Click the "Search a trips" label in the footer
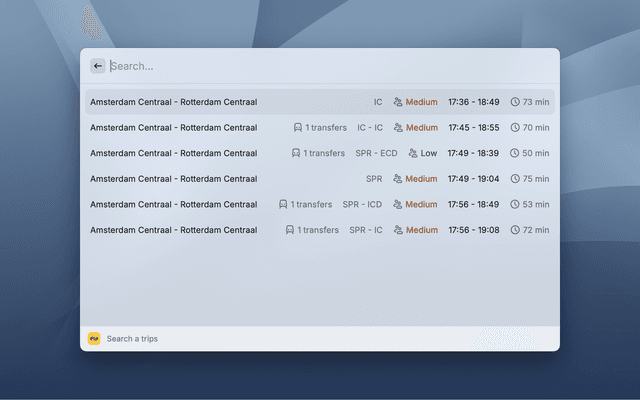 click(x=132, y=339)
